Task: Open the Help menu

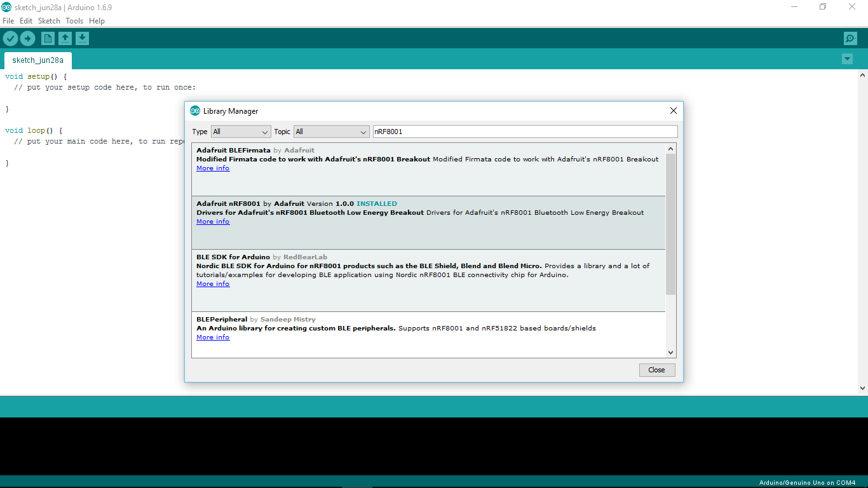Action: point(97,21)
